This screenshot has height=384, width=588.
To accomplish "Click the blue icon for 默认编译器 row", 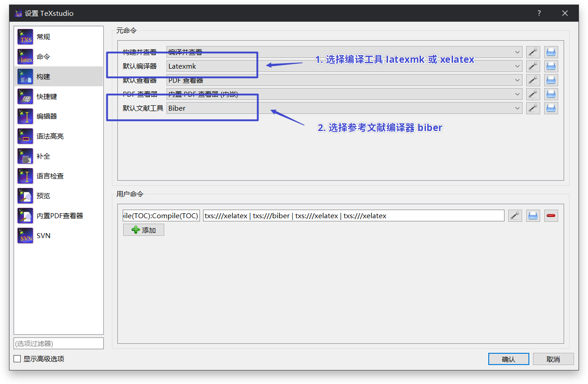I will click(551, 66).
